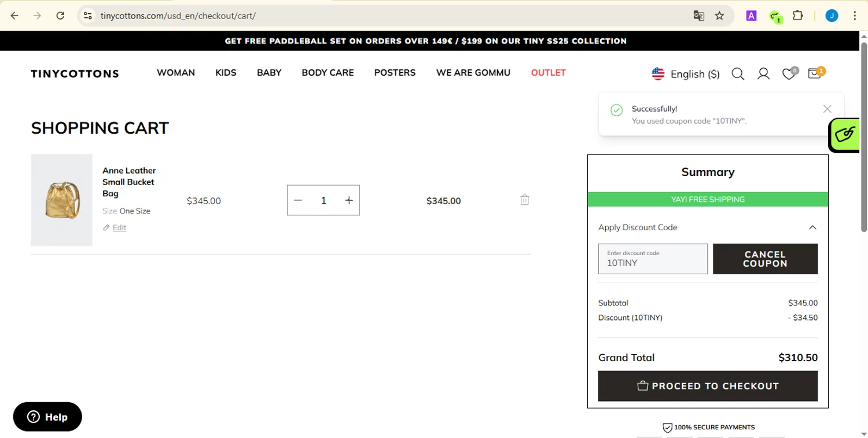Open the English ($) language selector
The width and height of the screenshot is (868, 438).
(x=686, y=74)
